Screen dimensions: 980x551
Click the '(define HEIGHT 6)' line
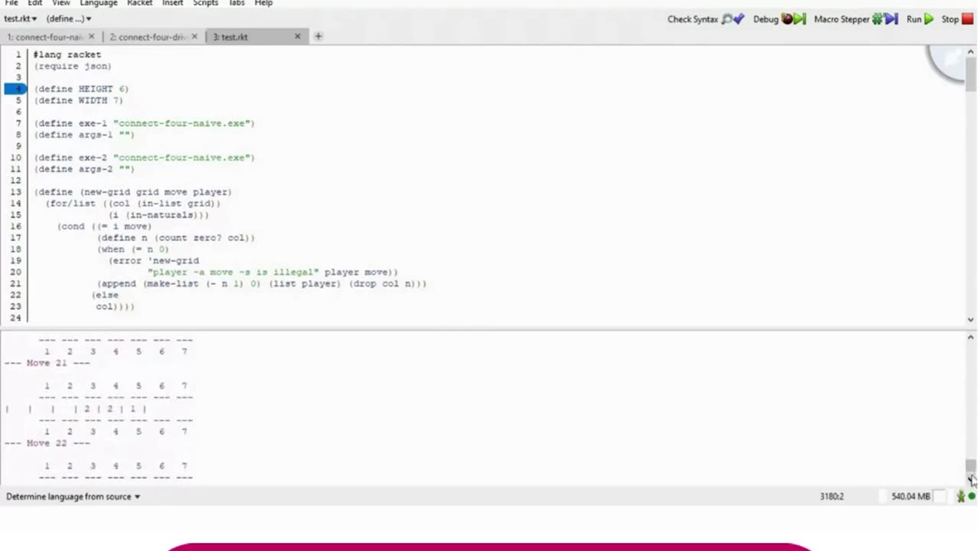click(81, 89)
